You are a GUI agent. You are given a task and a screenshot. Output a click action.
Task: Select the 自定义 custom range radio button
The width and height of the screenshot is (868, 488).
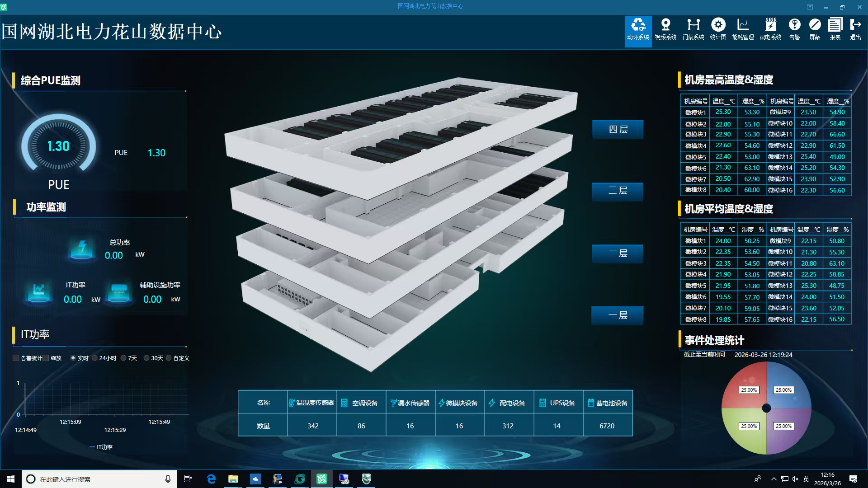coord(169,358)
